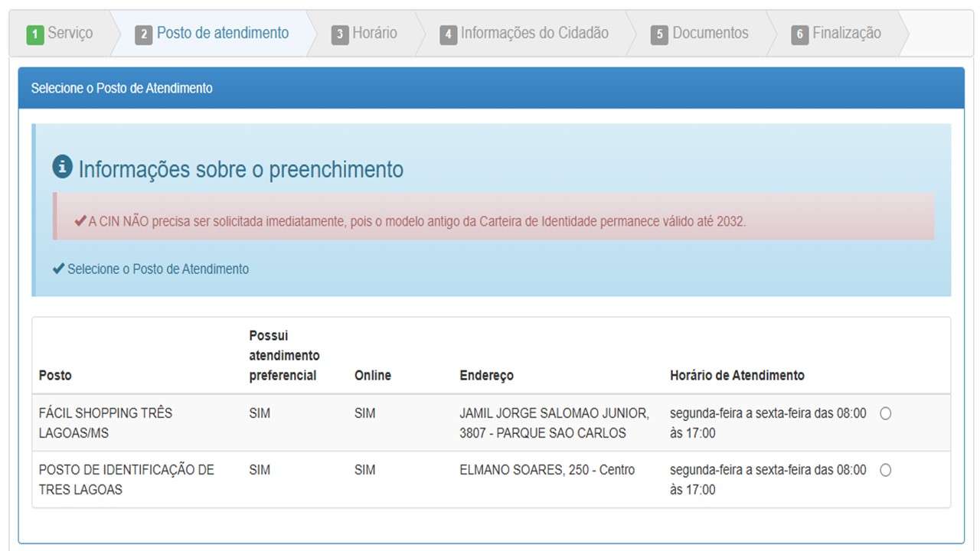Switch to the Documentos step tab
The width and height of the screenshot is (980, 551).
[710, 33]
